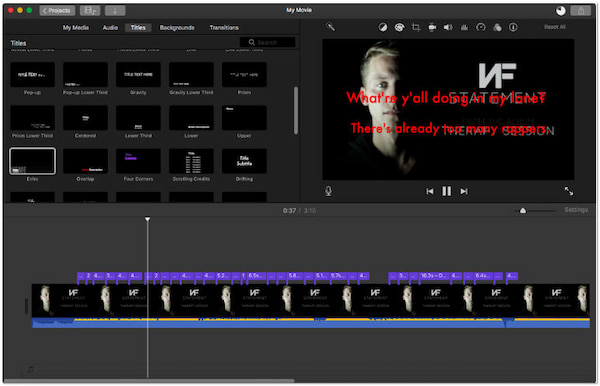Click the background music note well icon
Screen dimensions: 600x386
30,369
